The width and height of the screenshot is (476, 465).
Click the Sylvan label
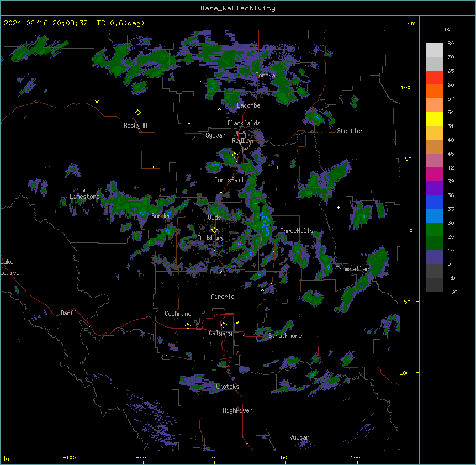[215, 135]
